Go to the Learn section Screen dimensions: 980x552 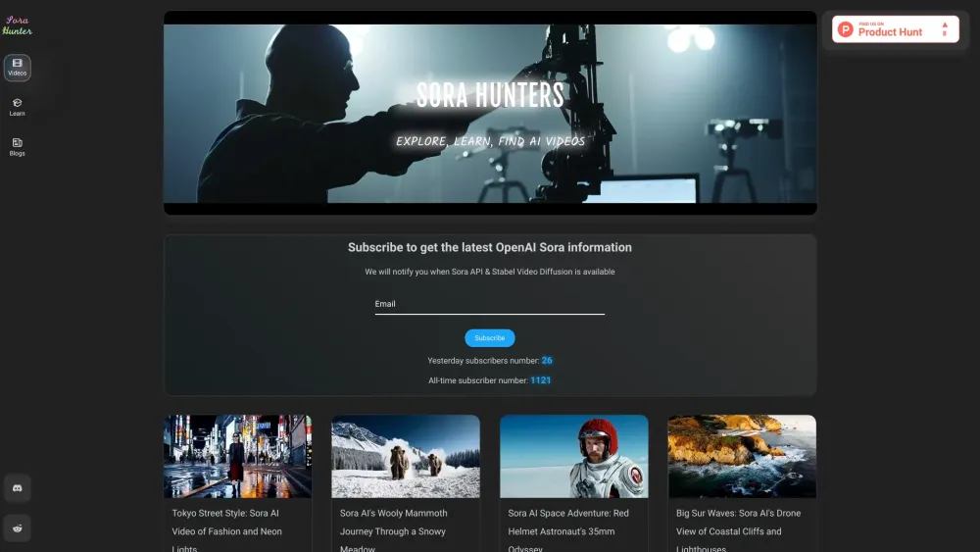[18, 107]
